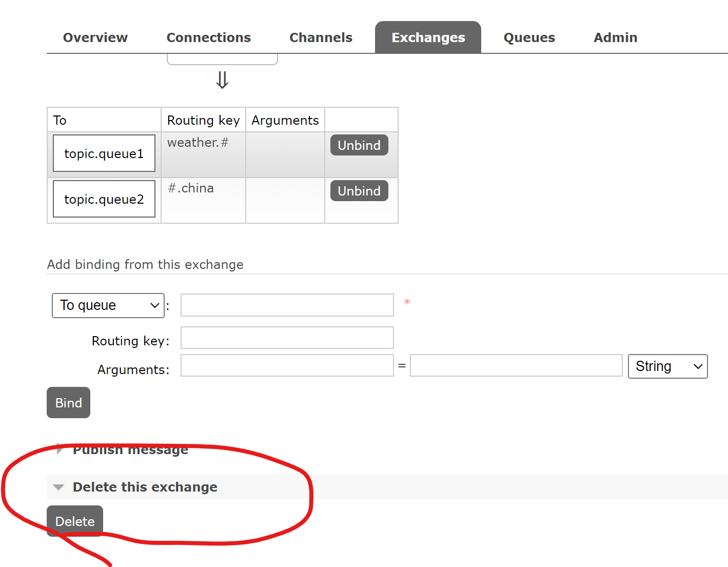Open the String argument type dropdown
This screenshot has height=567, width=728.
point(667,366)
